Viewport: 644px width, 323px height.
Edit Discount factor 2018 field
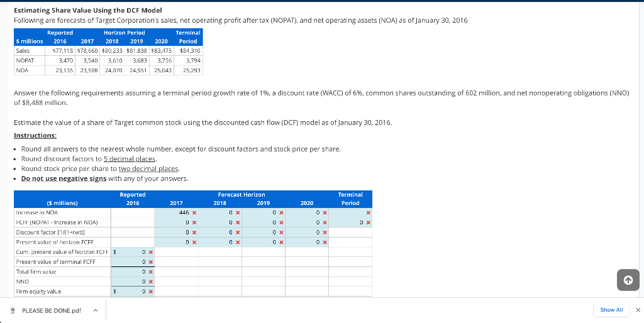219,233
